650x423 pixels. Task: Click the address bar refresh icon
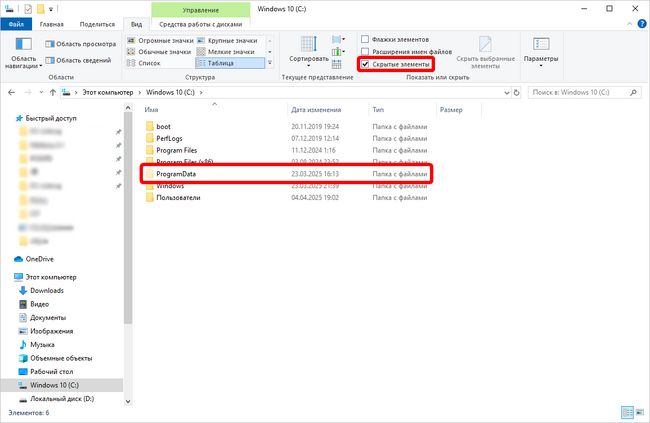coord(517,92)
